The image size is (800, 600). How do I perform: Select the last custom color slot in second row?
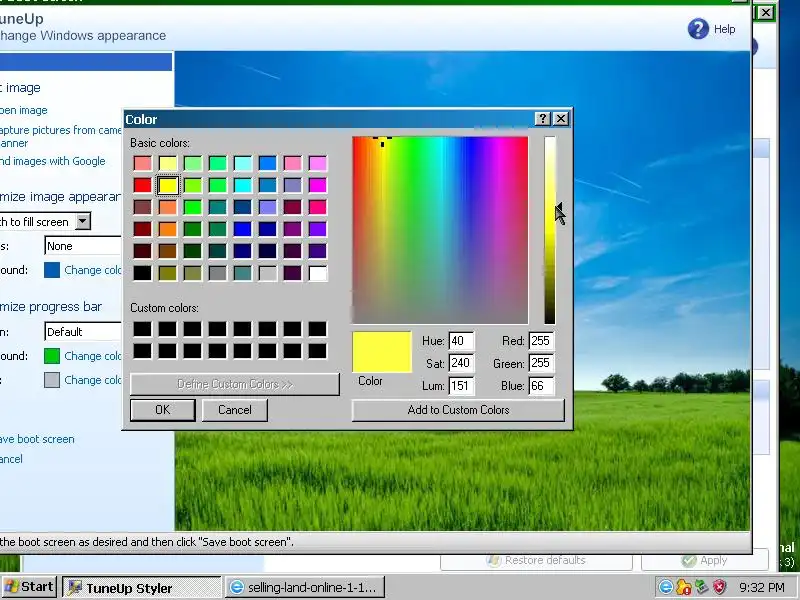[x=317, y=351]
